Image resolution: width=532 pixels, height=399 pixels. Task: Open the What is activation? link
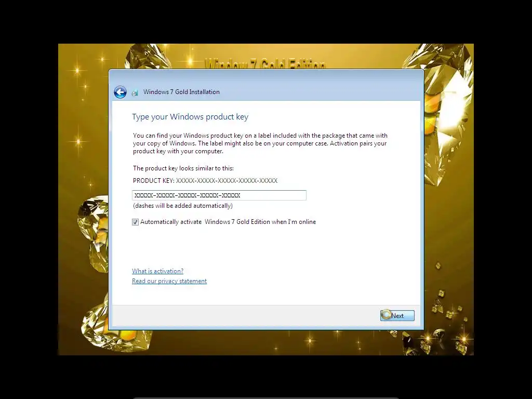[158, 271]
